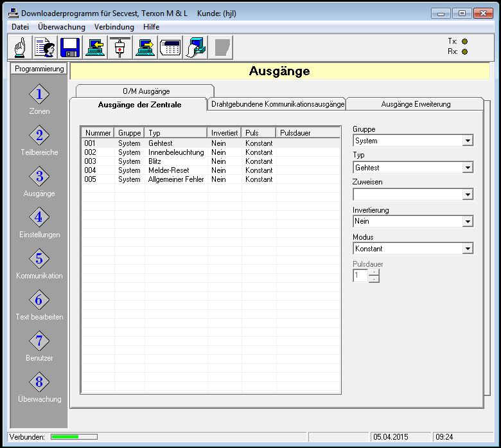Screen dimensions: 501x448
Task: Open the Überwachung menu in menu bar
Action: coord(62,27)
